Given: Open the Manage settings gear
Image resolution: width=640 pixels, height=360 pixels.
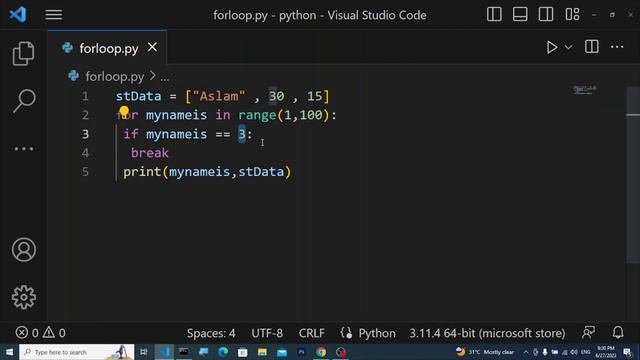Looking at the screenshot, I should pyautogui.click(x=24, y=297).
